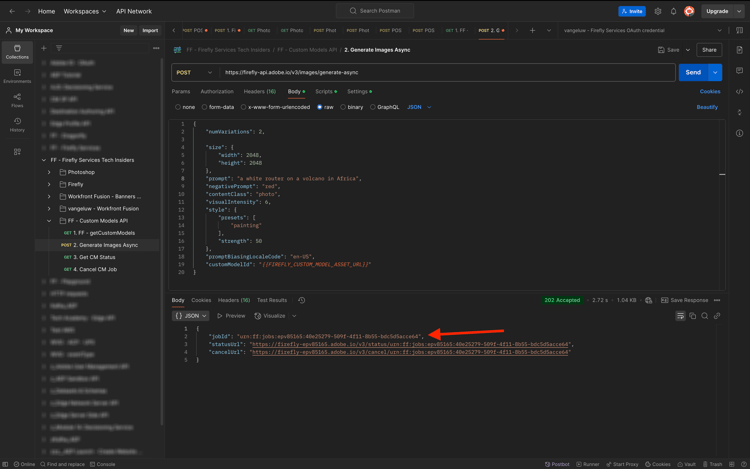Click the notifications bell icon
Screen dimensions: 750x469
click(x=673, y=11)
